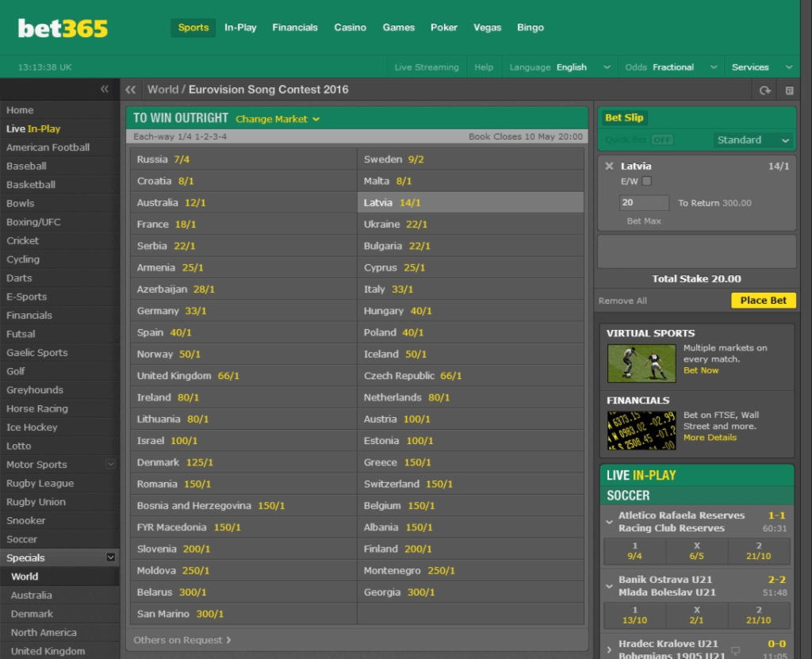Image resolution: width=812 pixels, height=659 pixels.
Task: Select United Kingdom at 66/1
Action: (243, 376)
